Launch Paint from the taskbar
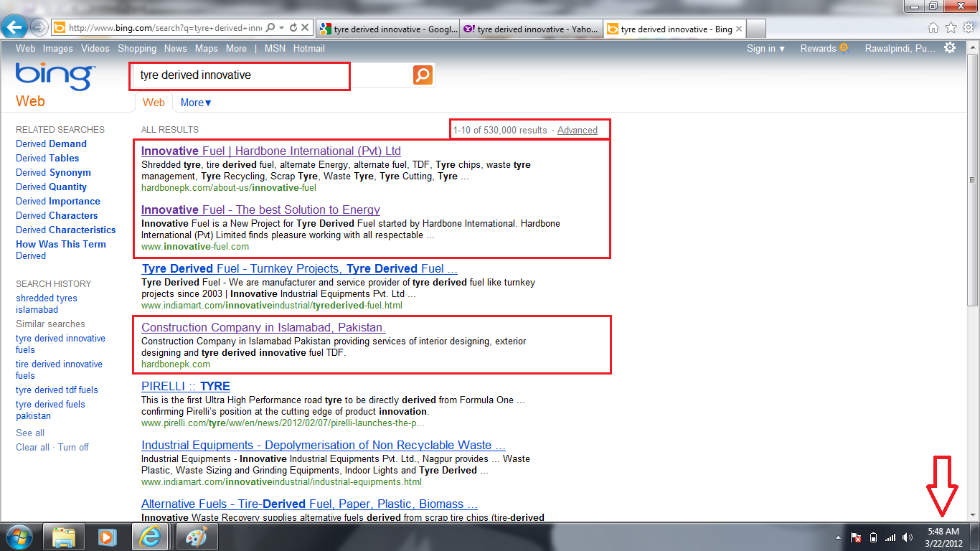The width and height of the screenshot is (980, 551). point(191,537)
